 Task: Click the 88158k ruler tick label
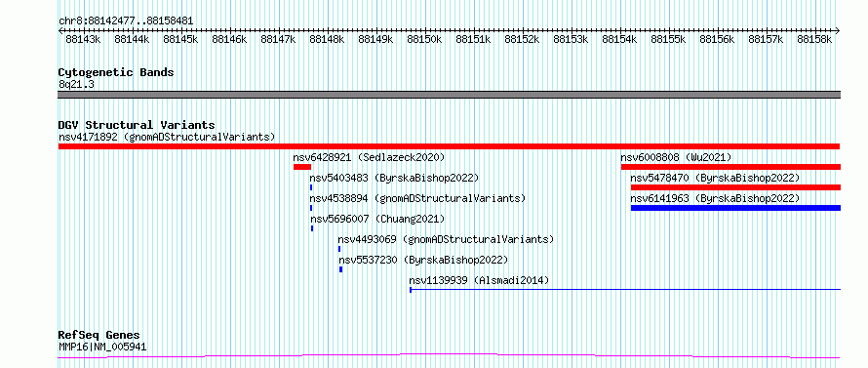point(814,40)
